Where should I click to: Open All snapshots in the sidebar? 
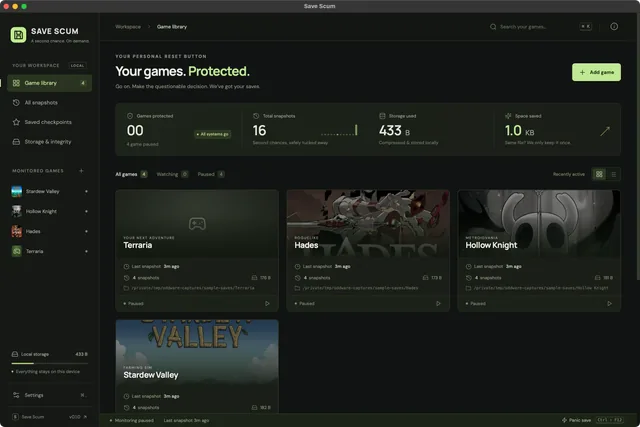[49, 102]
